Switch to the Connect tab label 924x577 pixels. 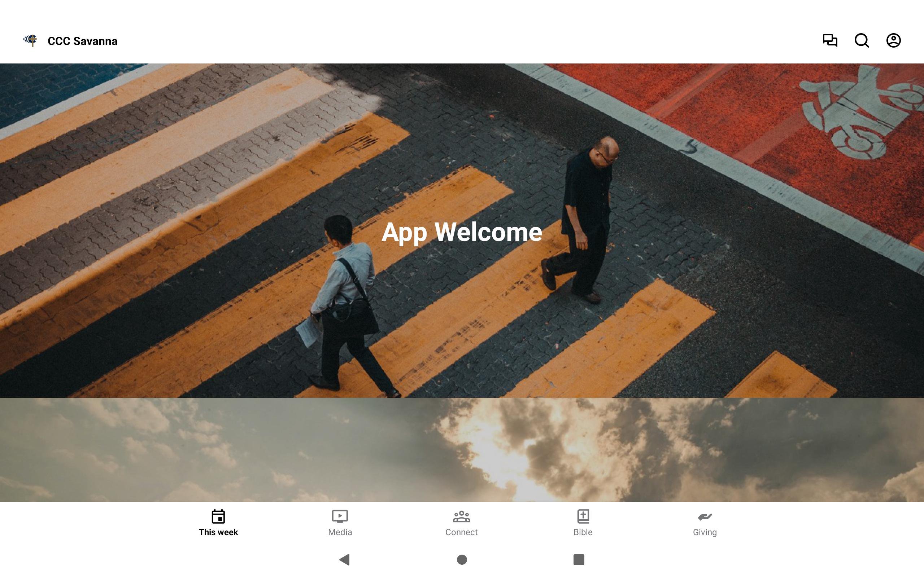pyautogui.click(x=461, y=532)
